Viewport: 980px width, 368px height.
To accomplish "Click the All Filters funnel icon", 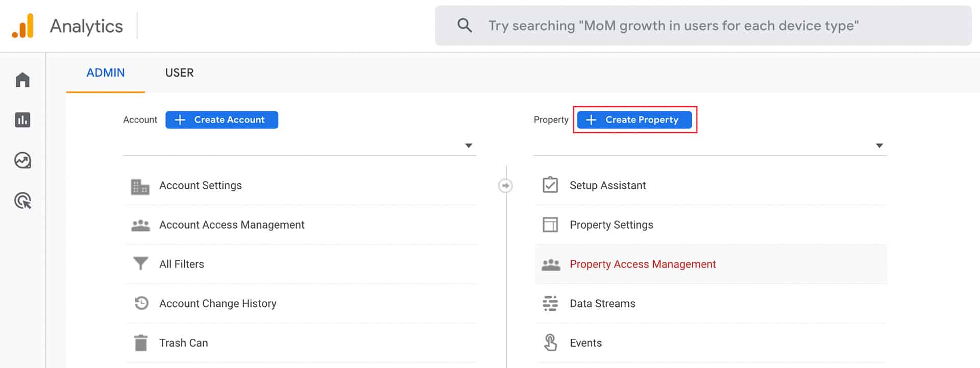I will [x=140, y=264].
